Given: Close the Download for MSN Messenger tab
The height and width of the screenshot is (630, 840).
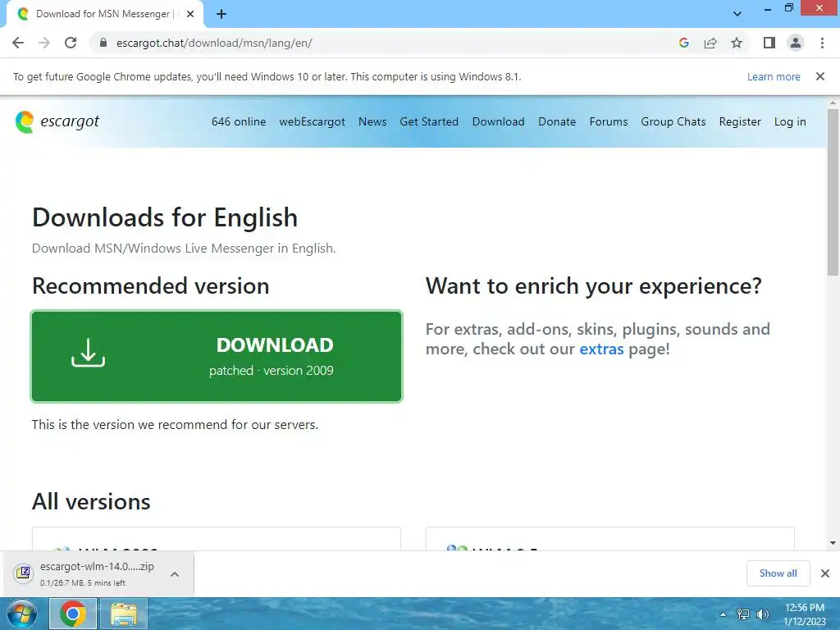Looking at the screenshot, I should [189, 14].
